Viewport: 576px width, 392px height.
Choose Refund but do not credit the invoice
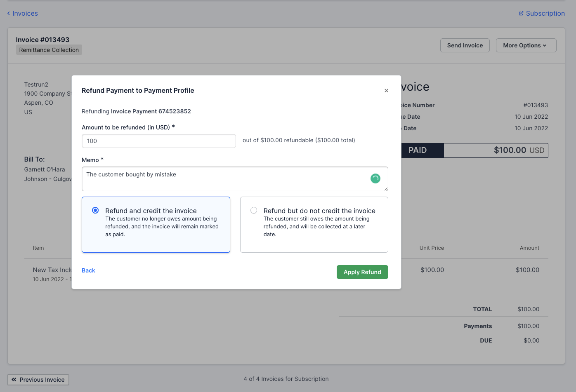pyautogui.click(x=254, y=210)
